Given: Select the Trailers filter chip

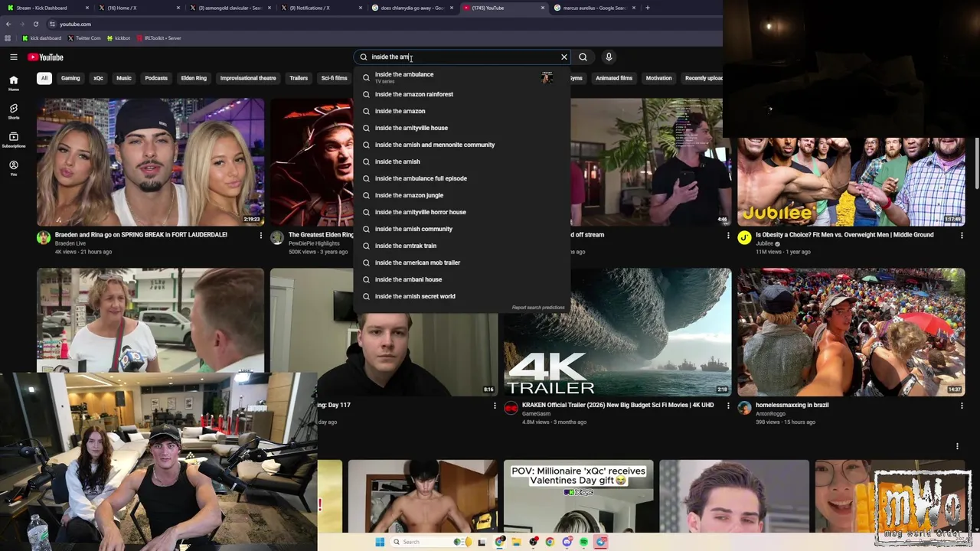Looking at the screenshot, I should 299,78.
